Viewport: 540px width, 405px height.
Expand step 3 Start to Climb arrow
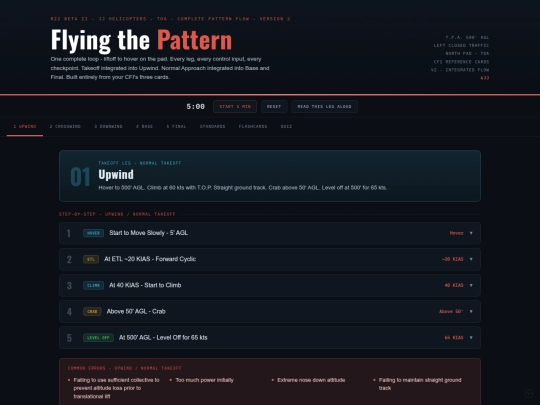tap(471, 285)
